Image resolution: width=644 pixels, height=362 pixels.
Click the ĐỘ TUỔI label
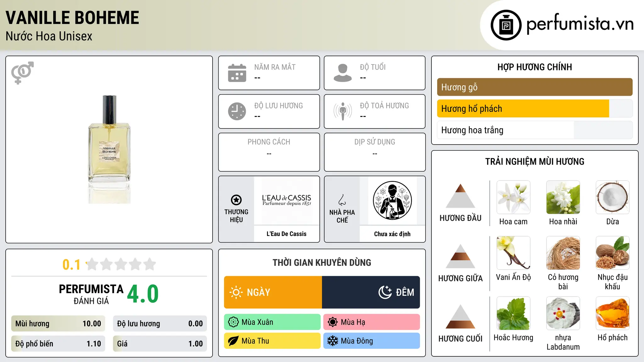373,67
